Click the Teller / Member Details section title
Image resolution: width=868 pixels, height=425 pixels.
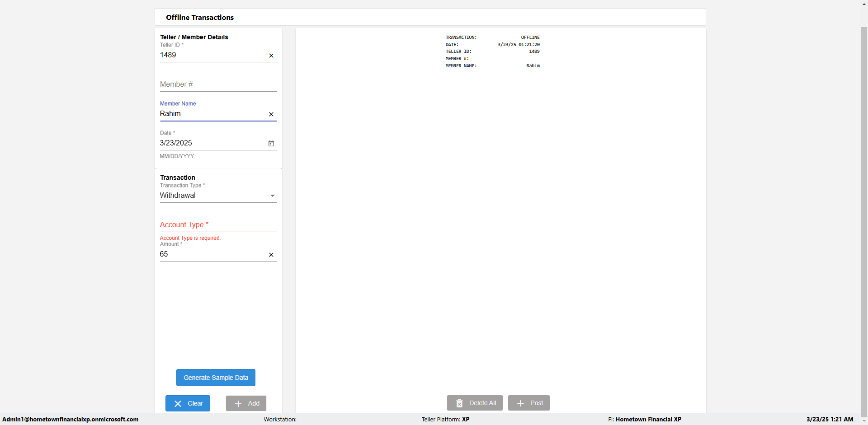click(x=194, y=37)
